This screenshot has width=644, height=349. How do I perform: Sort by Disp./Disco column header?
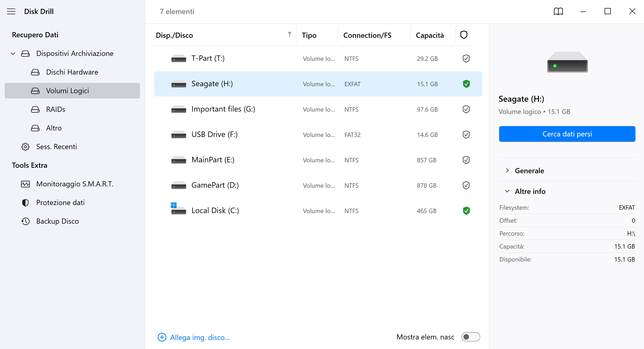[174, 35]
